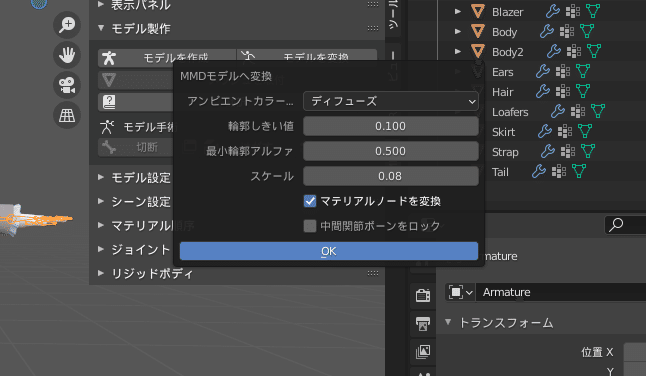The width and height of the screenshot is (646, 376).
Task: Select the Skirt object in outliner
Action: pos(503,132)
